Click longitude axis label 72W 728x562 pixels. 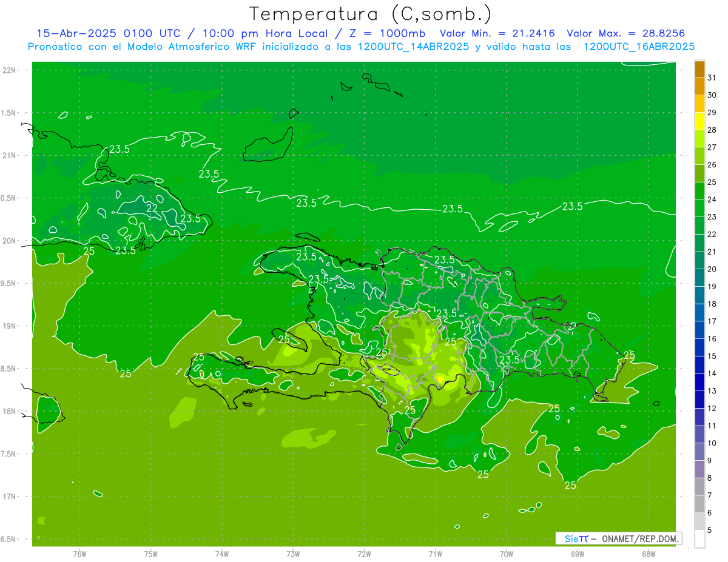(x=364, y=554)
